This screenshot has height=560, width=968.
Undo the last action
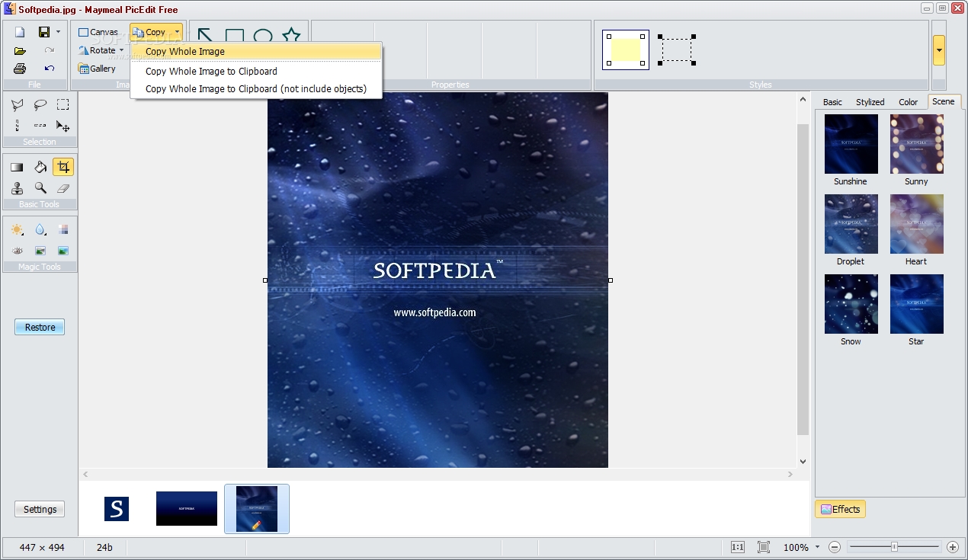[x=49, y=69]
